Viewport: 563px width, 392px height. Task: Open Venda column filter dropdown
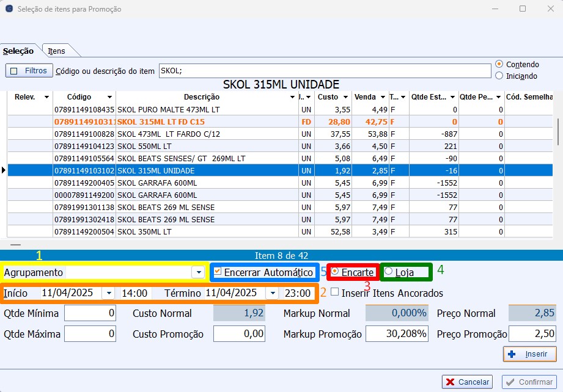tap(383, 97)
